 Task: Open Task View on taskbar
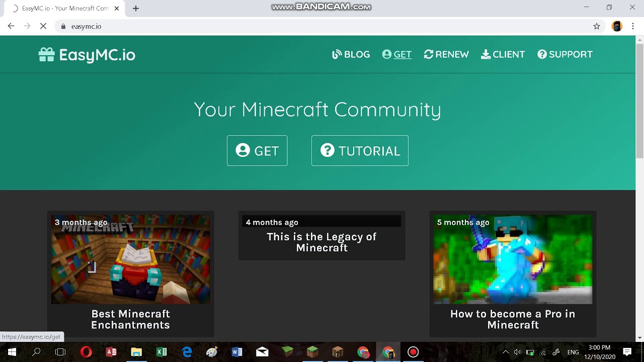click(x=60, y=352)
